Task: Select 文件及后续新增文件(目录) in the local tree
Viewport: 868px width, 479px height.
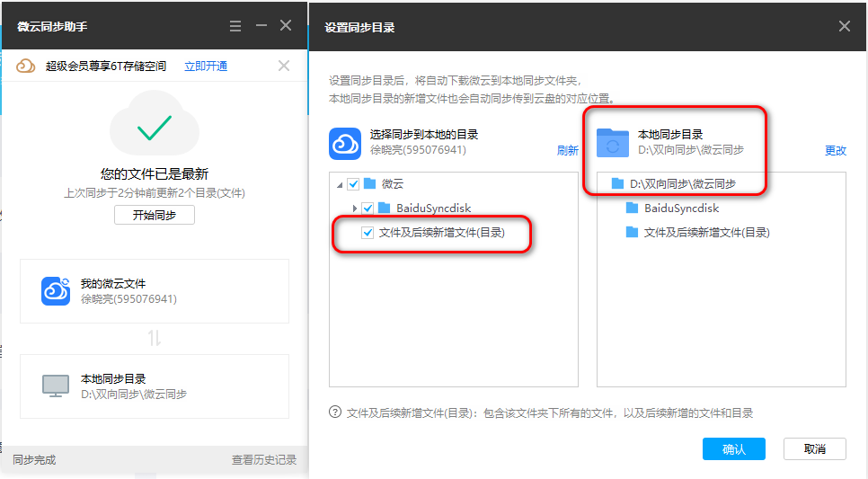Action: click(x=707, y=233)
